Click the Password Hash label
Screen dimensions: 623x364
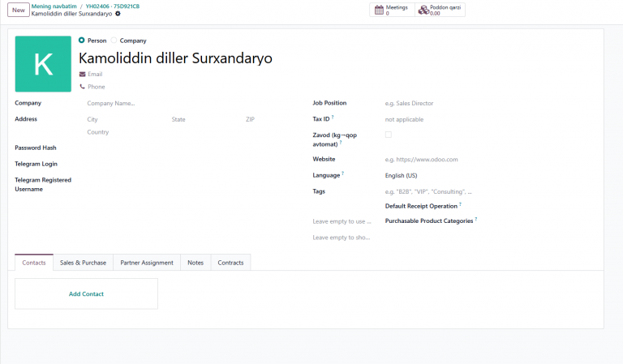point(36,148)
